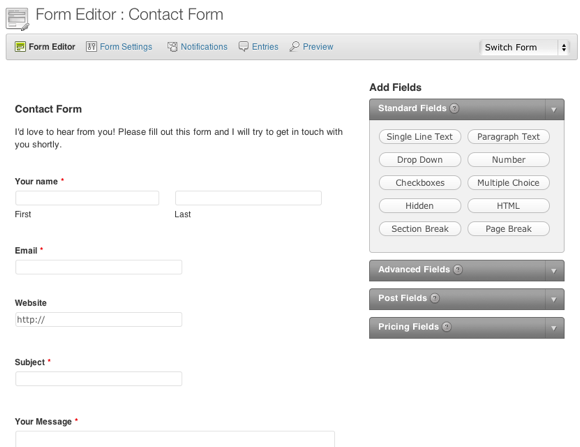
Task: Click help icon beside Post Fields
Action: click(435, 298)
